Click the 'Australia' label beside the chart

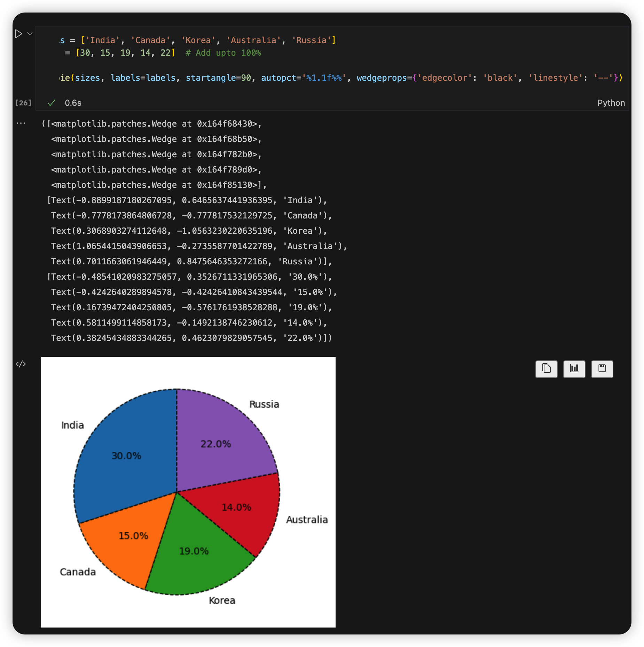307,520
